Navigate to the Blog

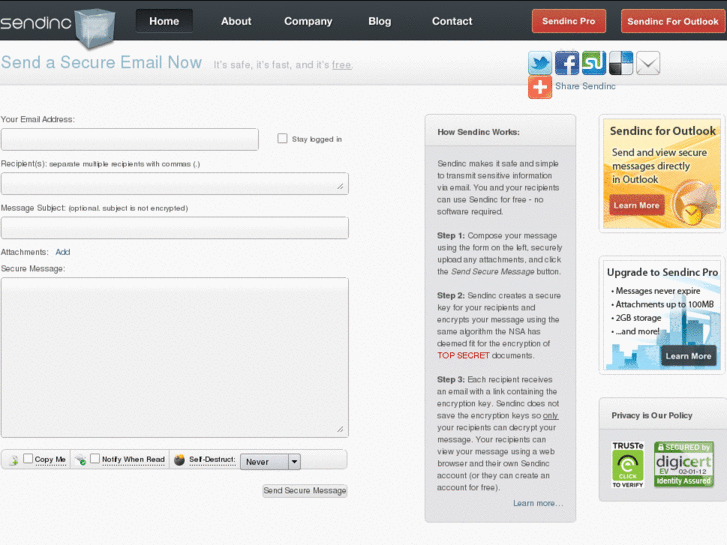pos(380,21)
